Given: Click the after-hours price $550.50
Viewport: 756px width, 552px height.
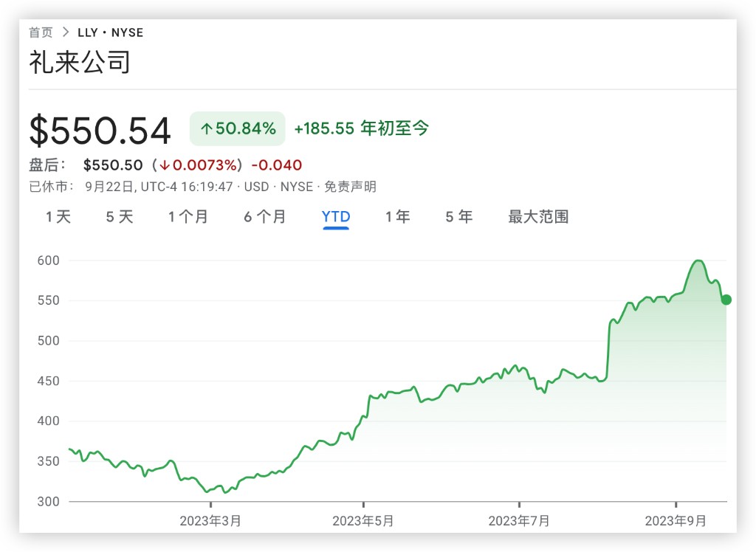Looking at the screenshot, I should tap(113, 165).
